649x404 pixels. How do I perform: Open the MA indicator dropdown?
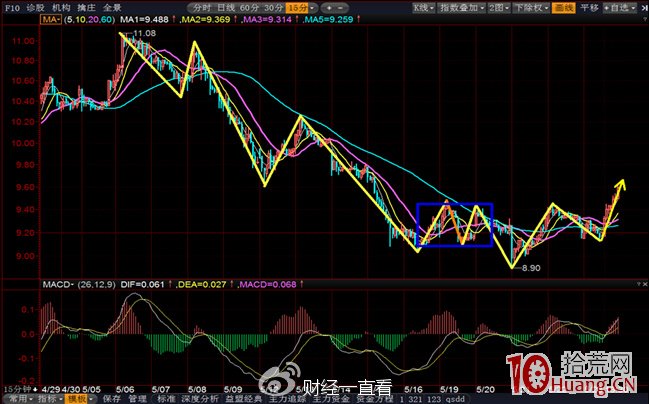tap(18, 18)
